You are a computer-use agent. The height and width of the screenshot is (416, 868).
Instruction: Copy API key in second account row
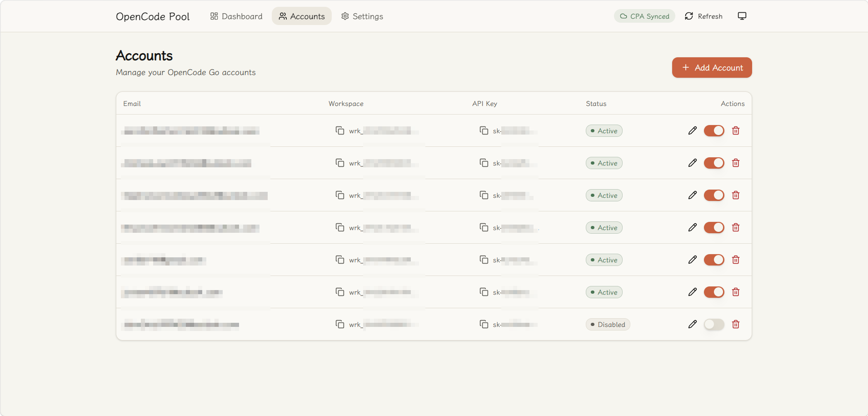pos(484,163)
